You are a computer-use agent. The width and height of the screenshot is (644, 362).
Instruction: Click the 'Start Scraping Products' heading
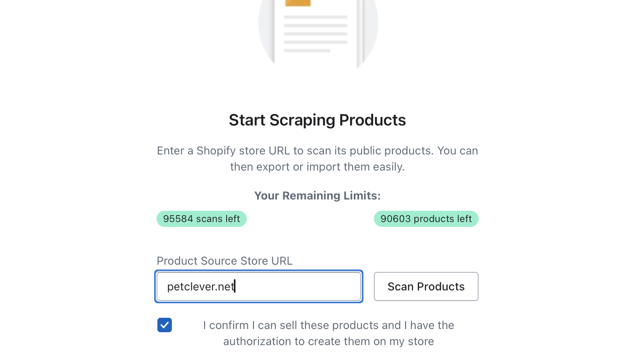click(318, 120)
